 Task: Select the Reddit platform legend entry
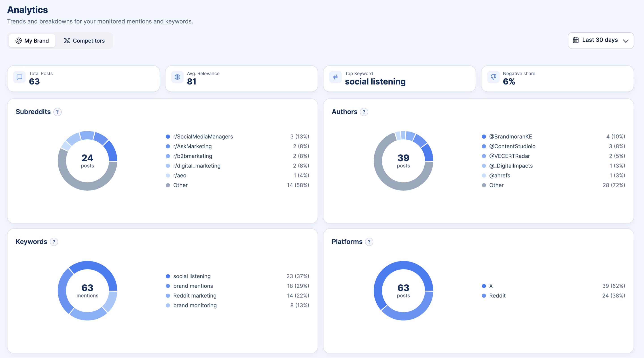[x=553, y=296]
